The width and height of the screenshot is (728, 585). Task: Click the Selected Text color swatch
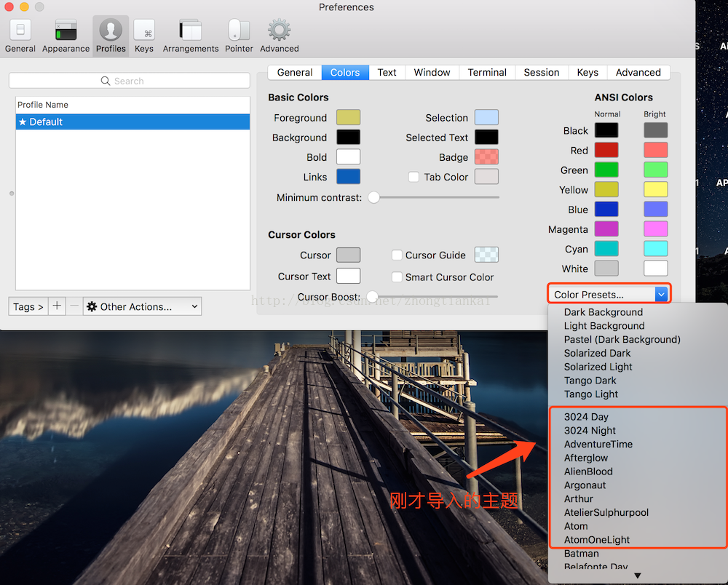pyautogui.click(x=486, y=138)
